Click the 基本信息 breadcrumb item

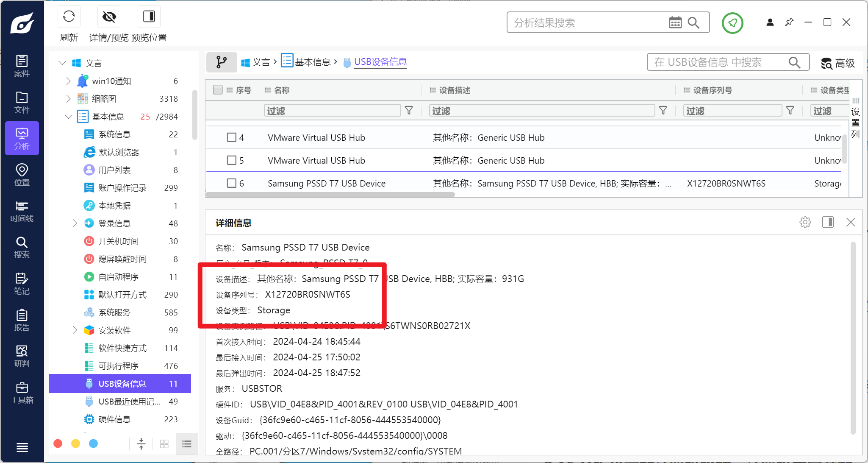pyautogui.click(x=312, y=62)
